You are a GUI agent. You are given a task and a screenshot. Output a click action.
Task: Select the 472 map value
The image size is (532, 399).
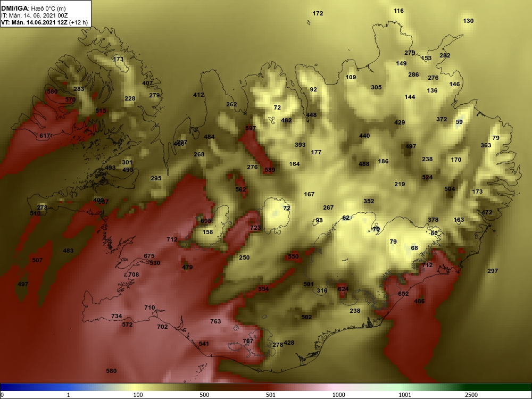(487, 213)
